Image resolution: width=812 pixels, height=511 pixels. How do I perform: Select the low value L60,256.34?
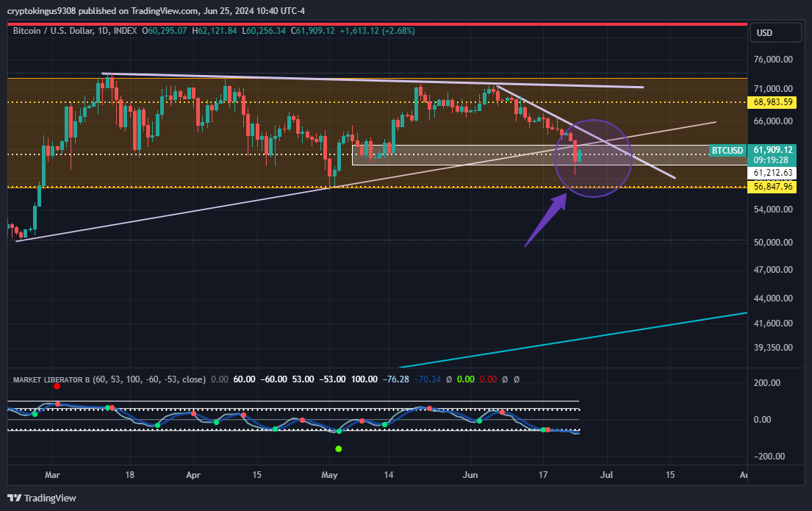click(264, 31)
